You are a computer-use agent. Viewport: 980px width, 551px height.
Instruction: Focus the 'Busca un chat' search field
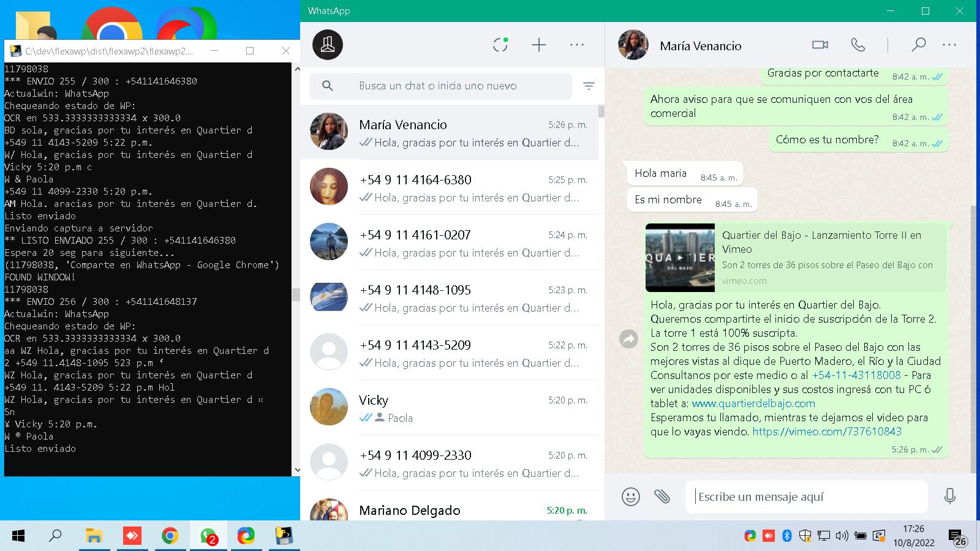(441, 86)
